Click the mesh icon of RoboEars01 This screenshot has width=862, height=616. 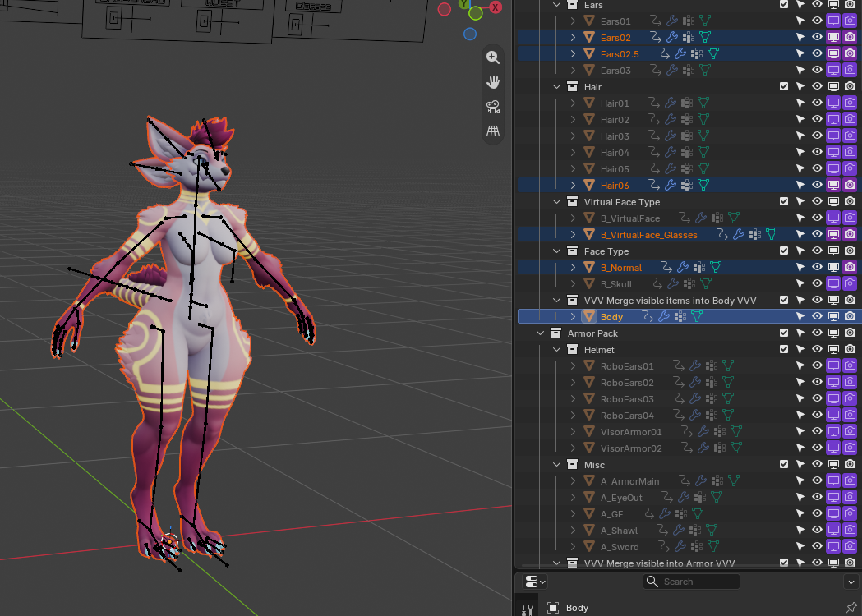pyautogui.click(x=589, y=366)
